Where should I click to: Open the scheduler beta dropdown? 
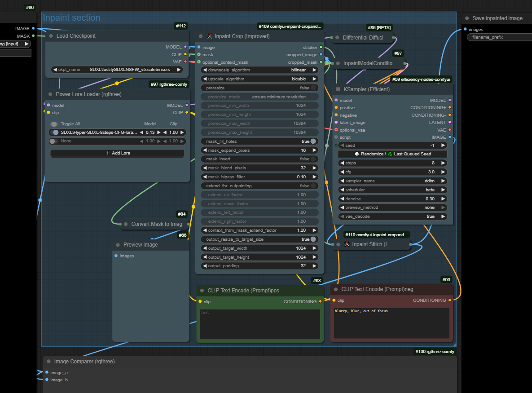pyautogui.click(x=392, y=190)
